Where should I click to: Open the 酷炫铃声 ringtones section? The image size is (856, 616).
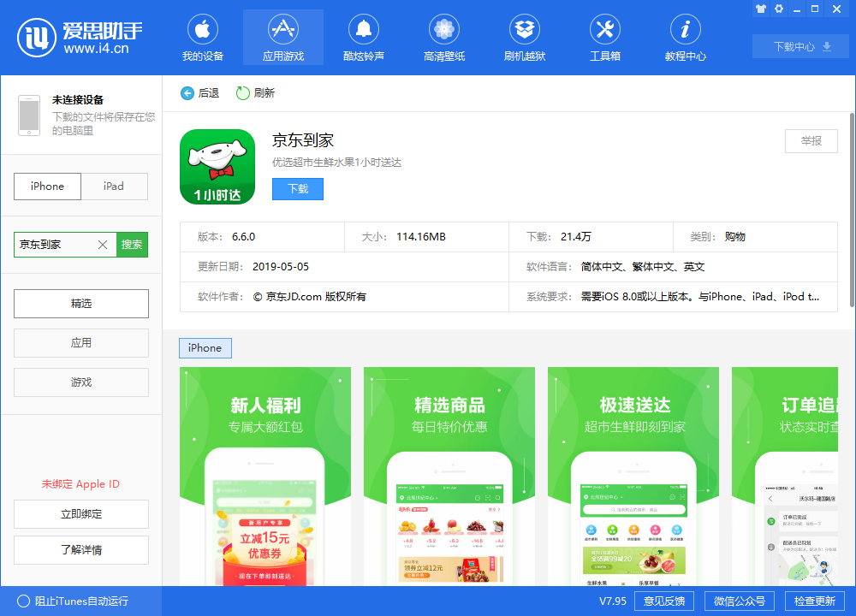[x=363, y=37]
